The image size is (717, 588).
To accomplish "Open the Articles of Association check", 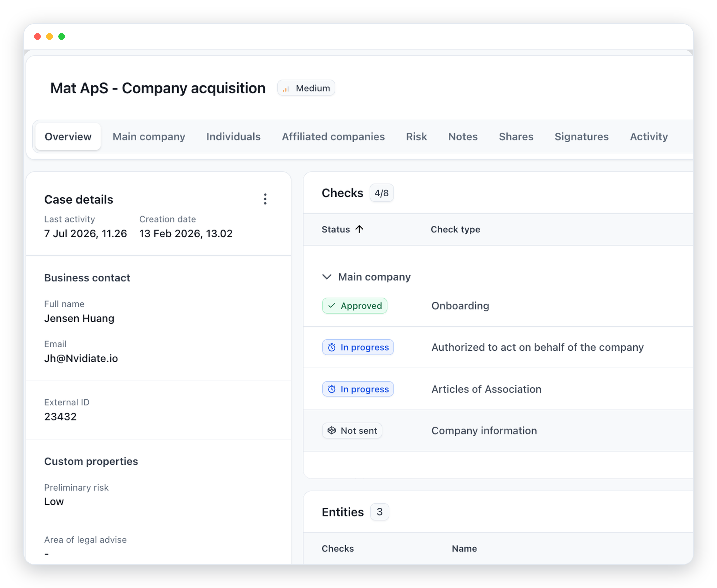I will coord(486,389).
